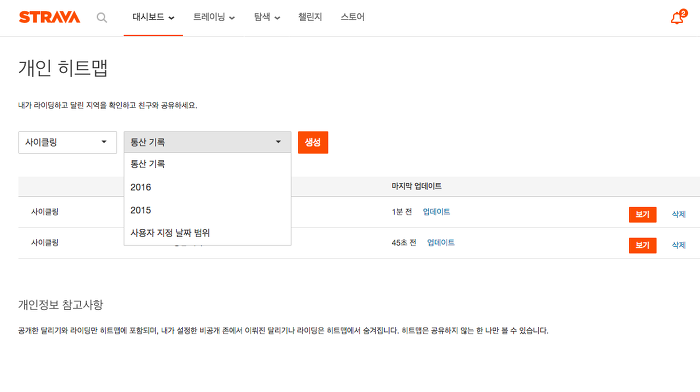Expand the 대시보드 menu chevron
Viewport: 700px width, 392px height.
point(171,18)
